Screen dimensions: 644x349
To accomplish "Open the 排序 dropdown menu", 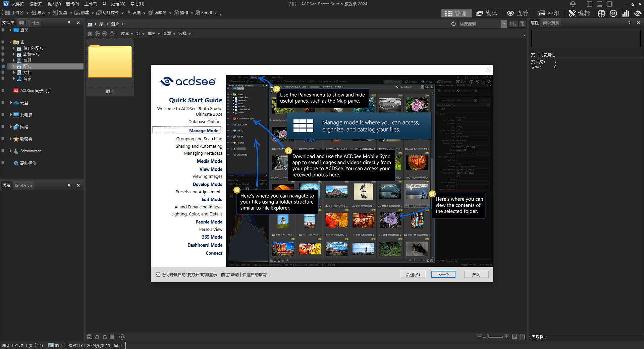I will point(153,34).
